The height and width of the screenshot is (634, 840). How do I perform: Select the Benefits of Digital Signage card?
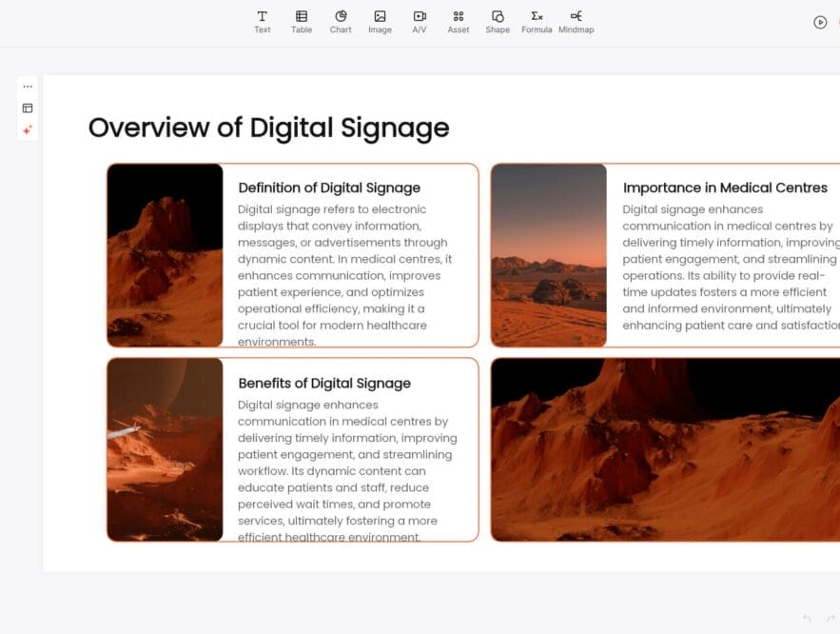pos(291,448)
